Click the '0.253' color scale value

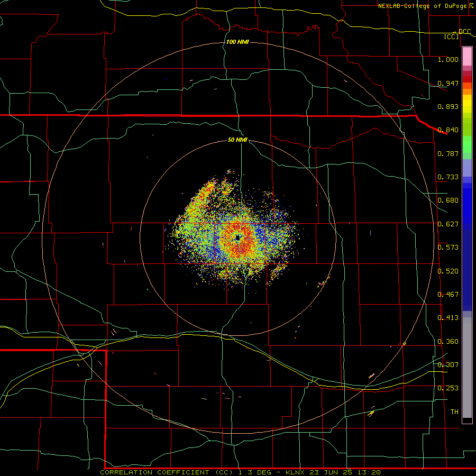click(x=448, y=388)
